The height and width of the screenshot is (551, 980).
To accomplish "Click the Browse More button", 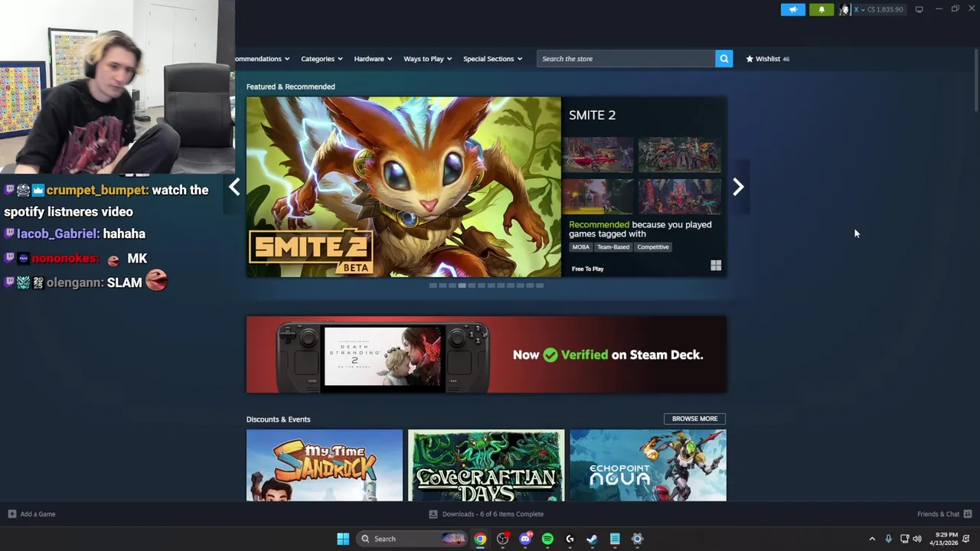I will [x=694, y=419].
